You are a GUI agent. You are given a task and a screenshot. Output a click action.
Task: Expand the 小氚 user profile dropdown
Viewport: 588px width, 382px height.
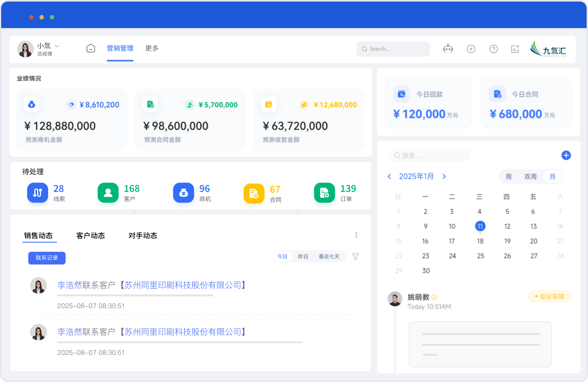[57, 46]
